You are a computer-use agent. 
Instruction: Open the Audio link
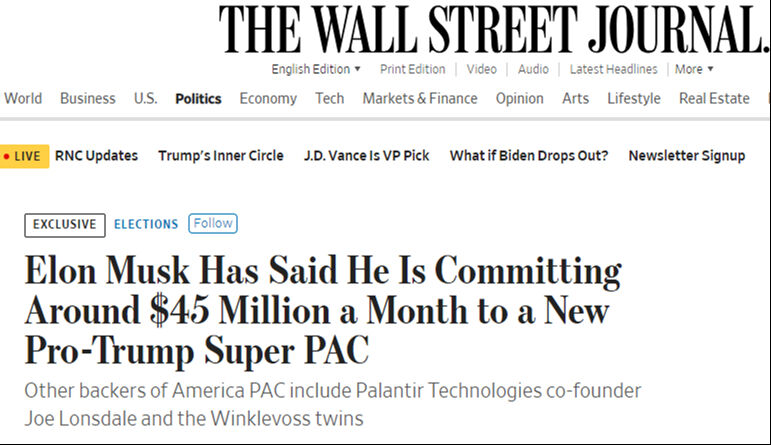pos(533,69)
